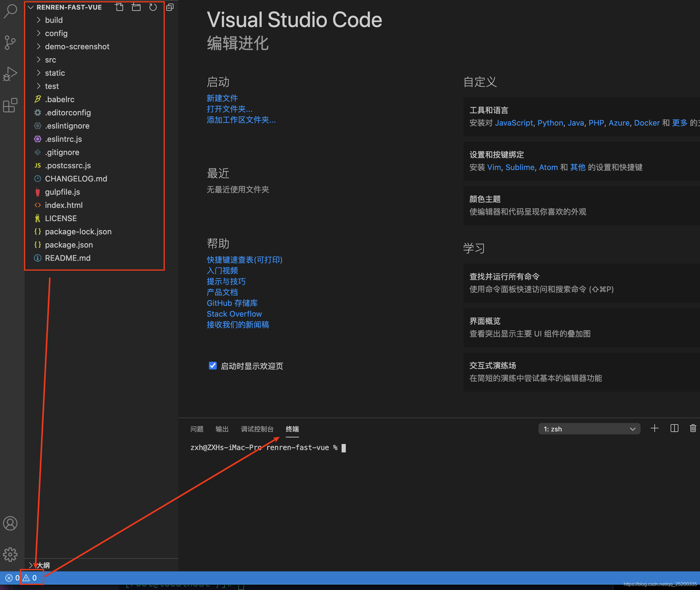
Task: Refresh the explorer file tree
Action: click(x=153, y=7)
